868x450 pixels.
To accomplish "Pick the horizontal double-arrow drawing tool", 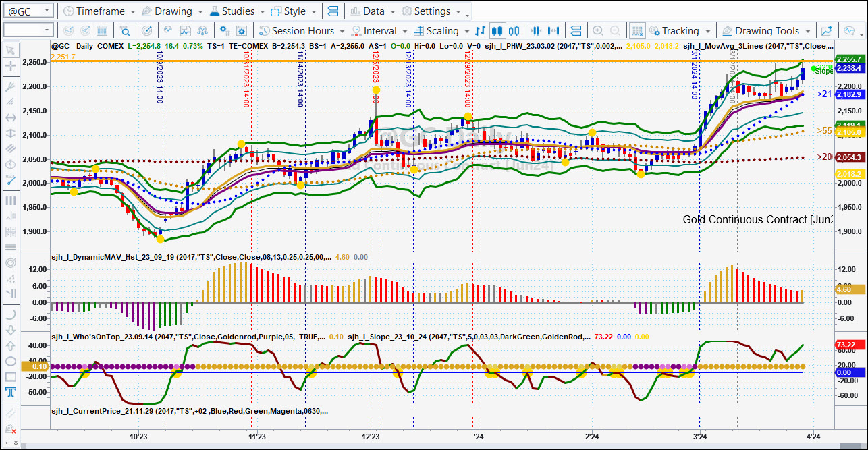I will click(x=10, y=117).
